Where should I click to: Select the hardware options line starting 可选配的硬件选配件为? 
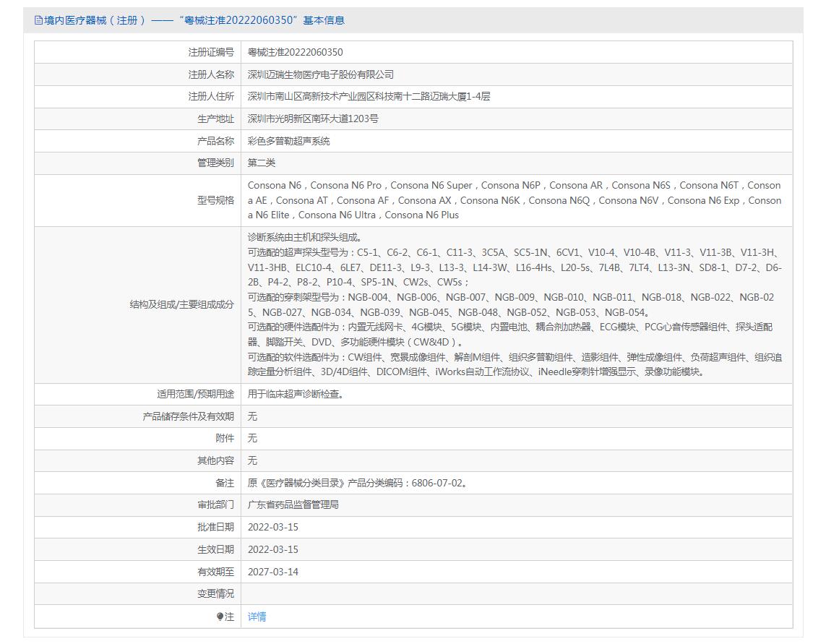coord(510,334)
